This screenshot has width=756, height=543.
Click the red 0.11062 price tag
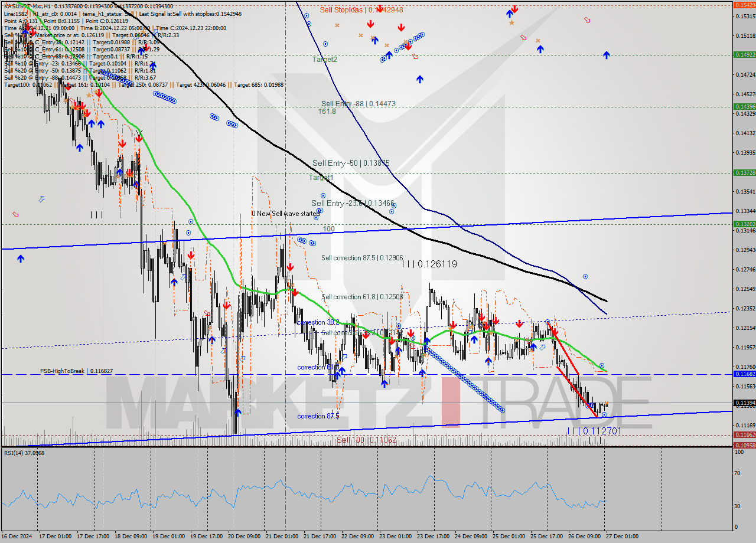coord(744,435)
